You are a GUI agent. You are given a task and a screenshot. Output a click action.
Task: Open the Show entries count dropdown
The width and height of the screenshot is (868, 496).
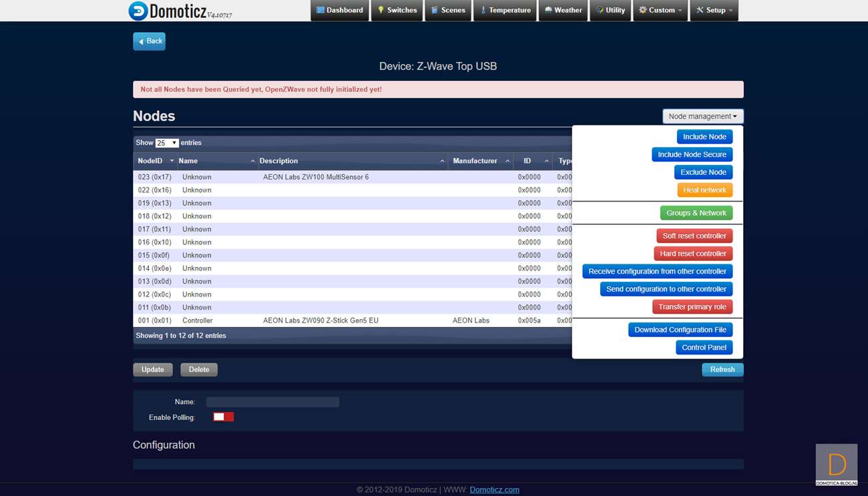(x=166, y=143)
